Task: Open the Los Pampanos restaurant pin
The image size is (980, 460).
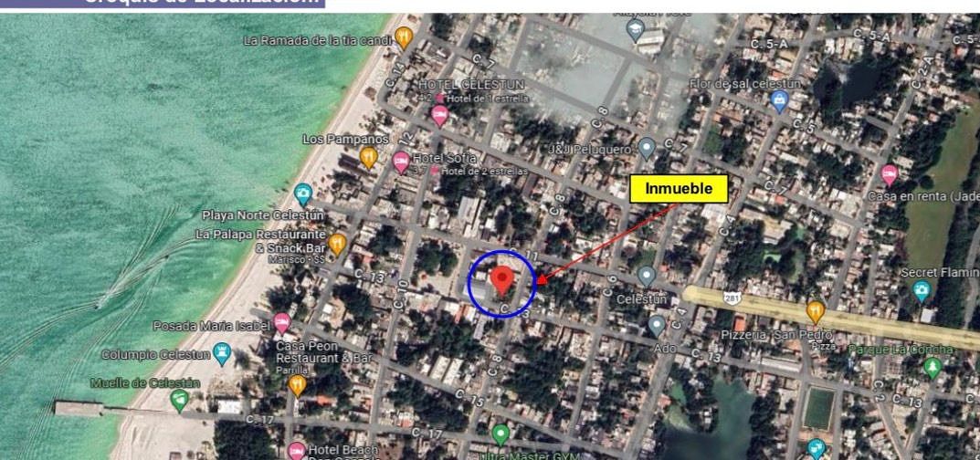Action: point(369,157)
